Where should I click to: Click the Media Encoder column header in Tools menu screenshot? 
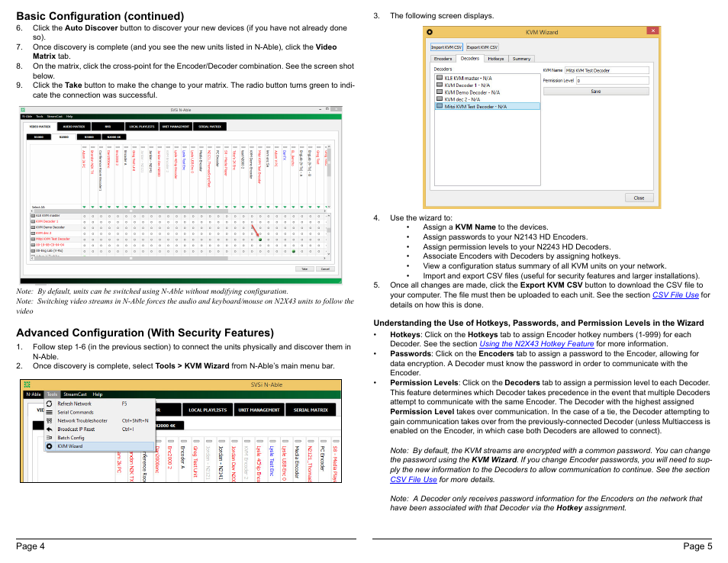point(297,462)
